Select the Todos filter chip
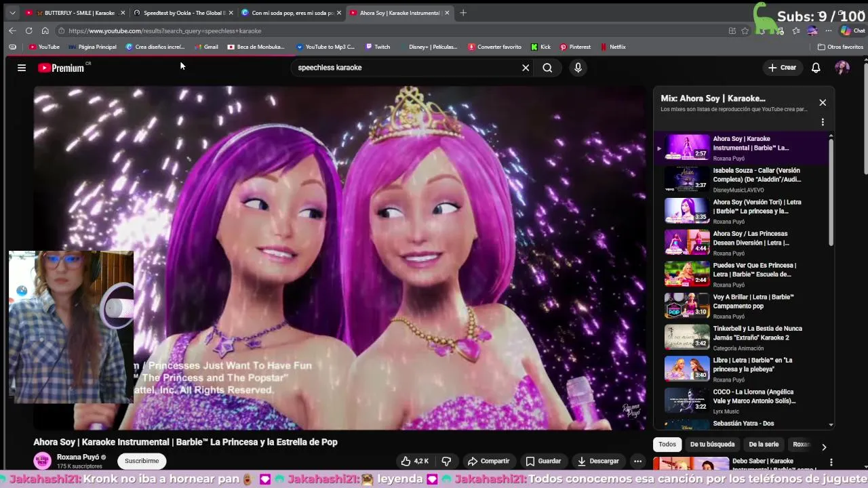This screenshot has height=488, width=868. (667, 445)
